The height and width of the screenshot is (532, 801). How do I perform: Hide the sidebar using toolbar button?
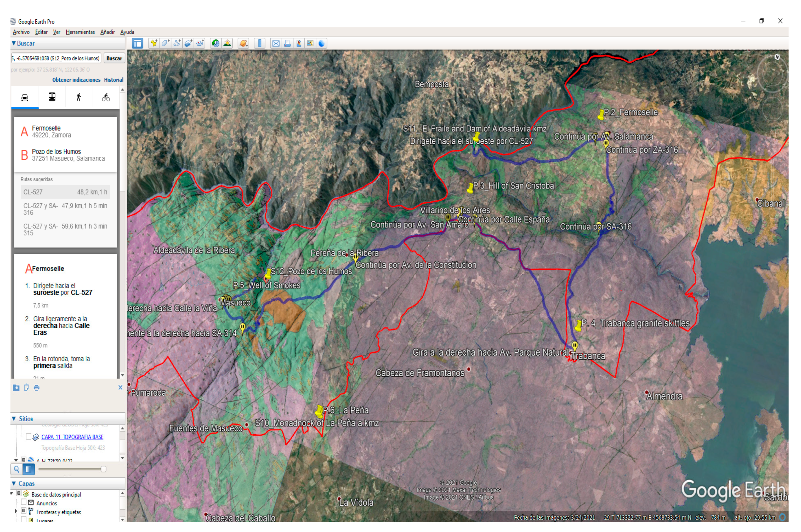coord(138,43)
